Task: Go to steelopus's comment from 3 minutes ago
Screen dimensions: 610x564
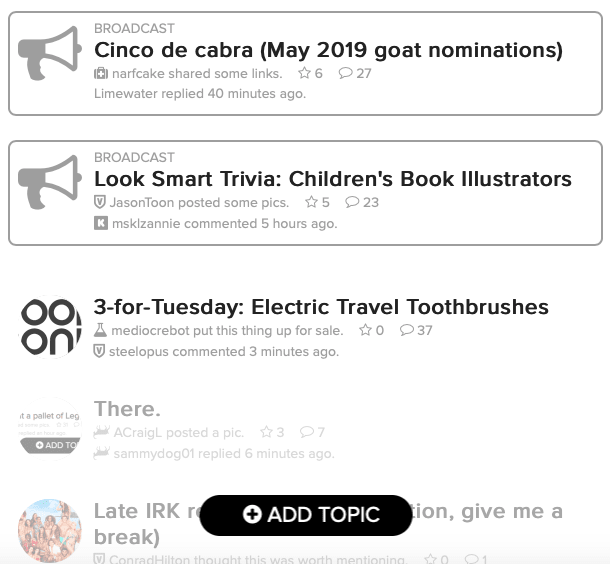Action: [x=223, y=351]
